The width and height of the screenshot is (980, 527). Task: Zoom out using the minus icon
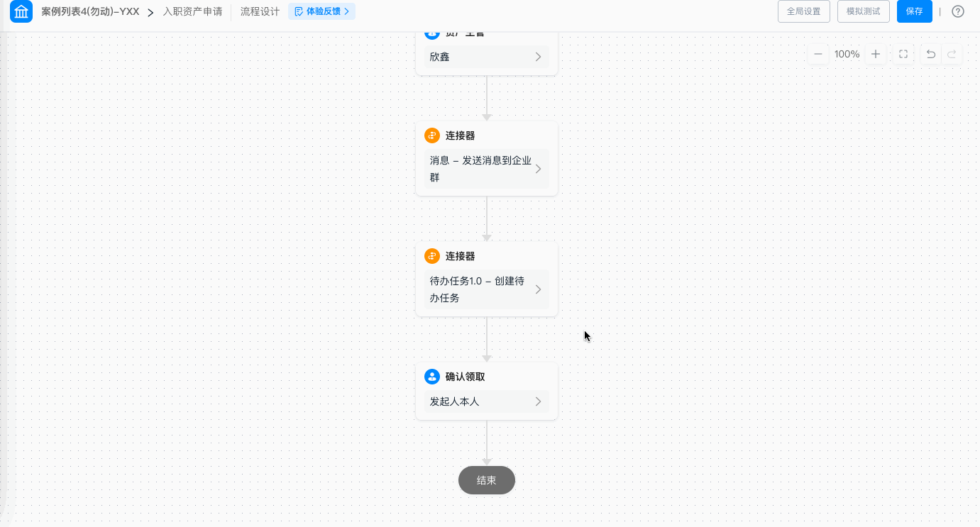[818, 54]
